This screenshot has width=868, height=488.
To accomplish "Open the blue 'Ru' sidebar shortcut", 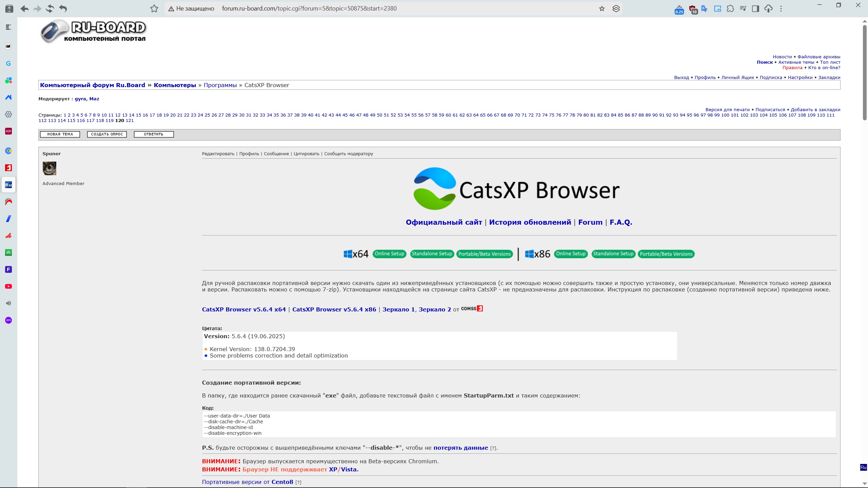I will coord(8,185).
